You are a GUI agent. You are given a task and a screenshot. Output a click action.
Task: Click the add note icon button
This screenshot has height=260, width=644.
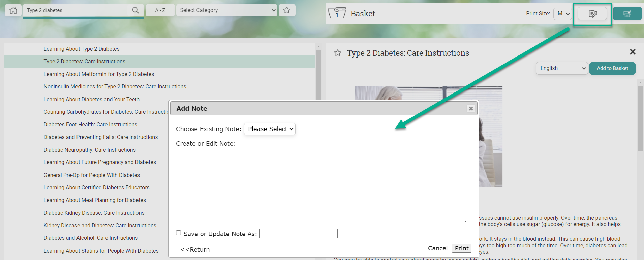(x=592, y=14)
